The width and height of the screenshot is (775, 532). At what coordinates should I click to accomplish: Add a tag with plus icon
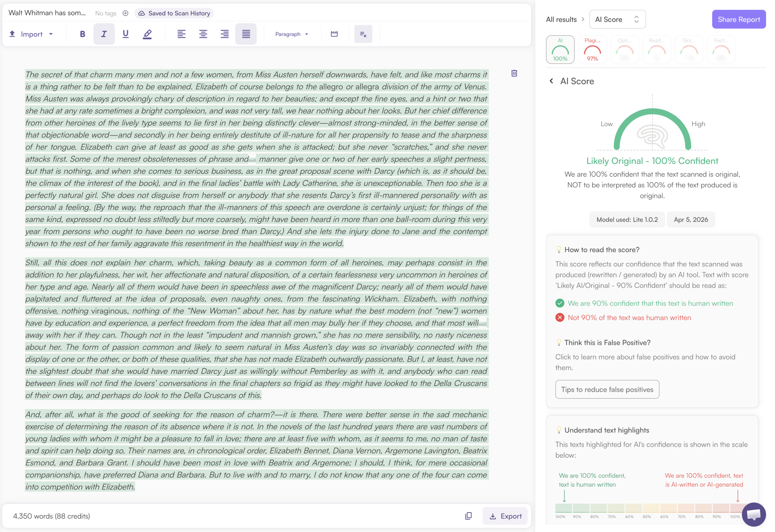click(x=125, y=13)
